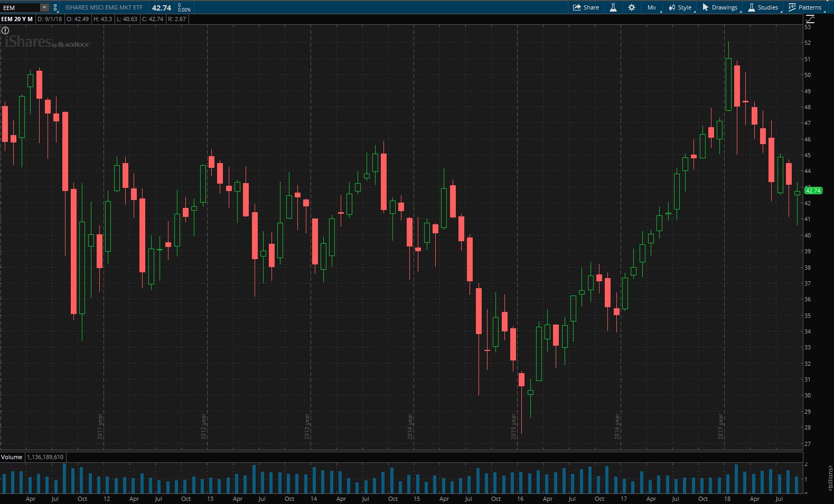Open the Share chart option
This screenshot has height=504, width=834.
586,7
